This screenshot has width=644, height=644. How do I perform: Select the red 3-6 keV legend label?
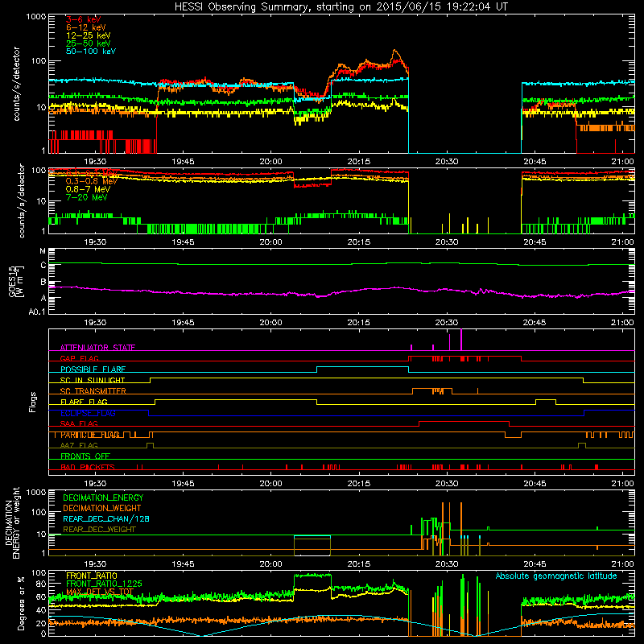84,19
